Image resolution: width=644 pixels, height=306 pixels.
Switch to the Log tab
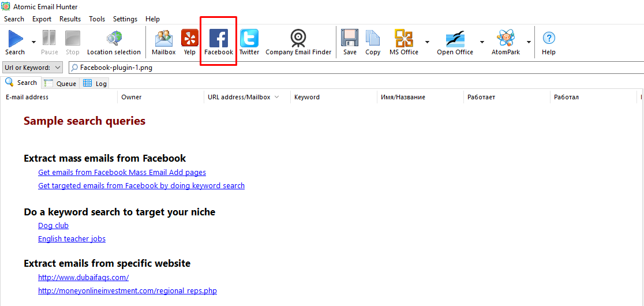pyautogui.click(x=95, y=83)
